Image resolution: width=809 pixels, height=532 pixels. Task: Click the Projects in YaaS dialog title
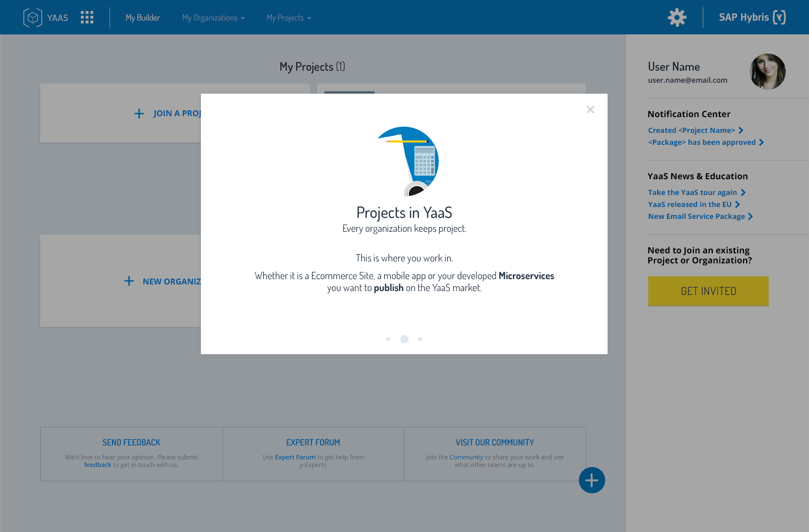tap(404, 212)
